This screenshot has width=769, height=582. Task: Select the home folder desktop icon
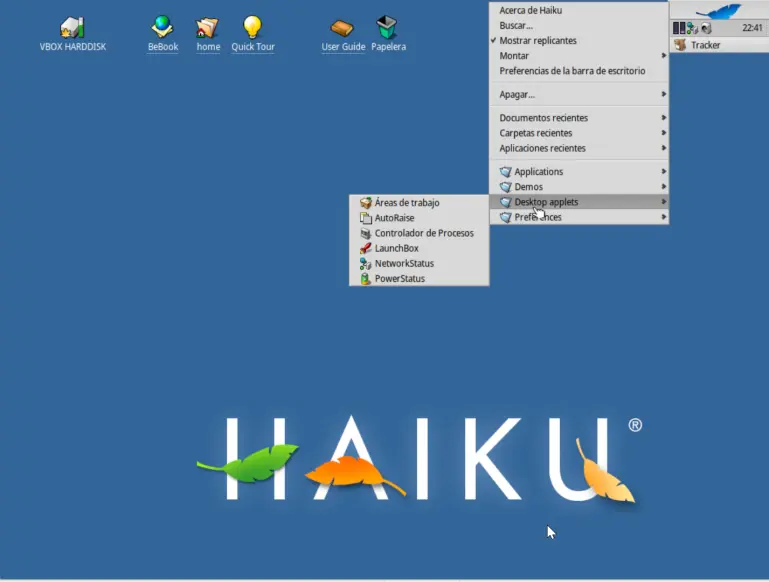207,27
